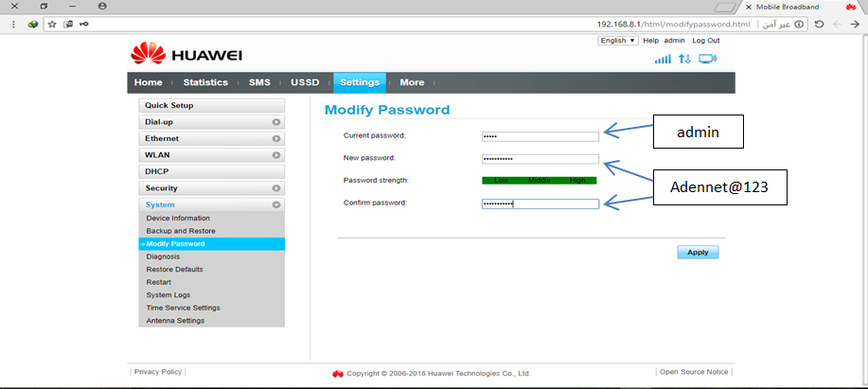Viewport: 868px width, 389px height.
Task: Click the data transfer arrows icon
Action: 684,59
